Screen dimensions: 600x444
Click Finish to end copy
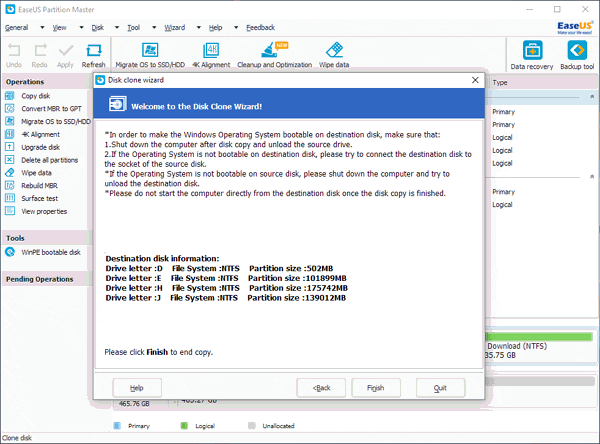tap(376, 388)
